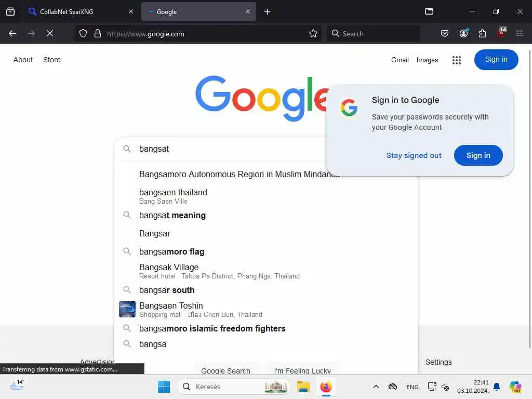Open the notifications bell

coord(497,387)
